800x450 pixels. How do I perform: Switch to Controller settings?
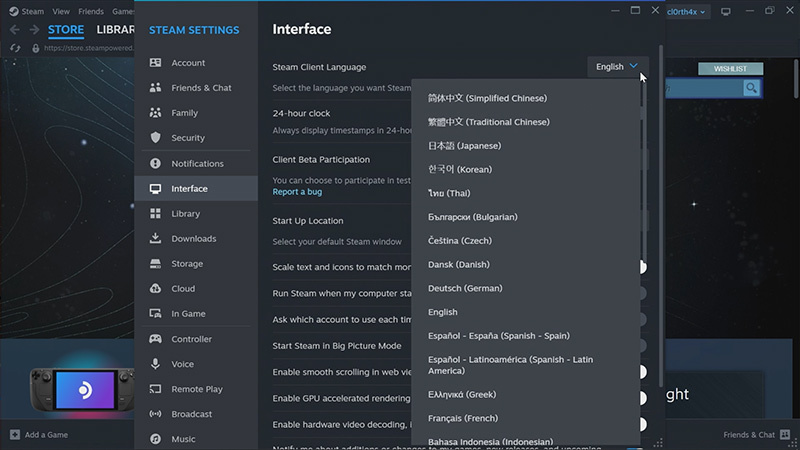tap(191, 339)
